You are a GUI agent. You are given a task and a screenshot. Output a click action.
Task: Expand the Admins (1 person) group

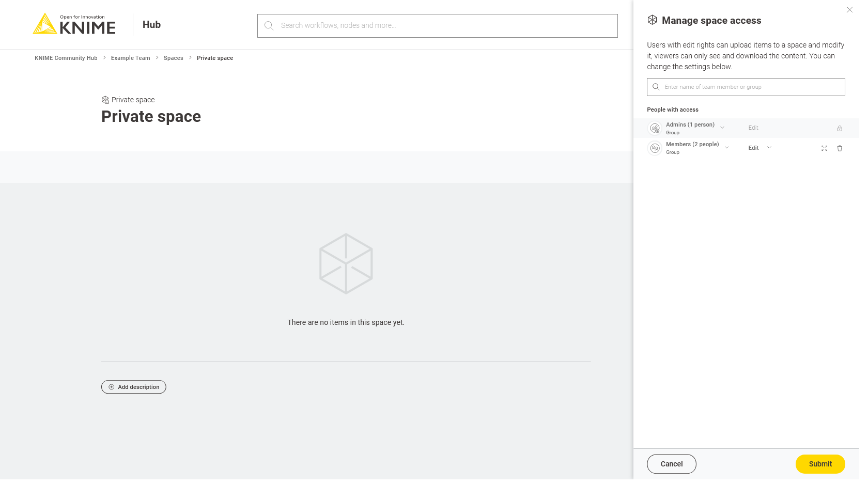pos(722,128)
